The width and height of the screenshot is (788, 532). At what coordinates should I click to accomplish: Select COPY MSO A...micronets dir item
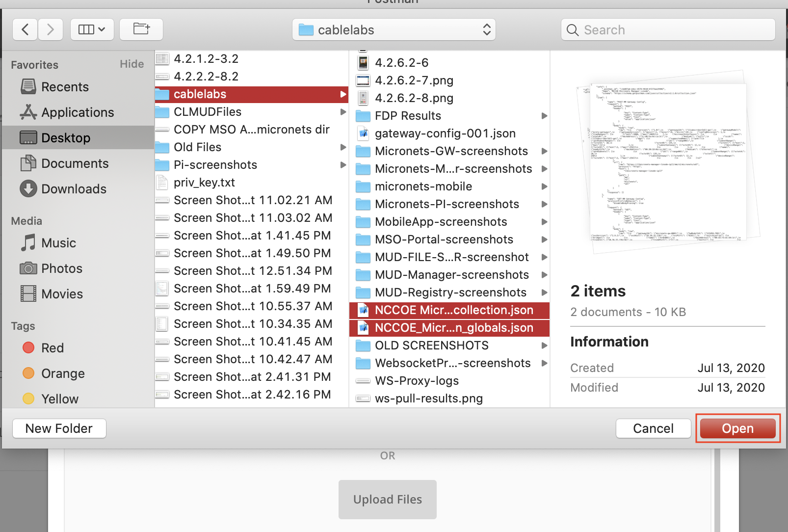[252, 130]
